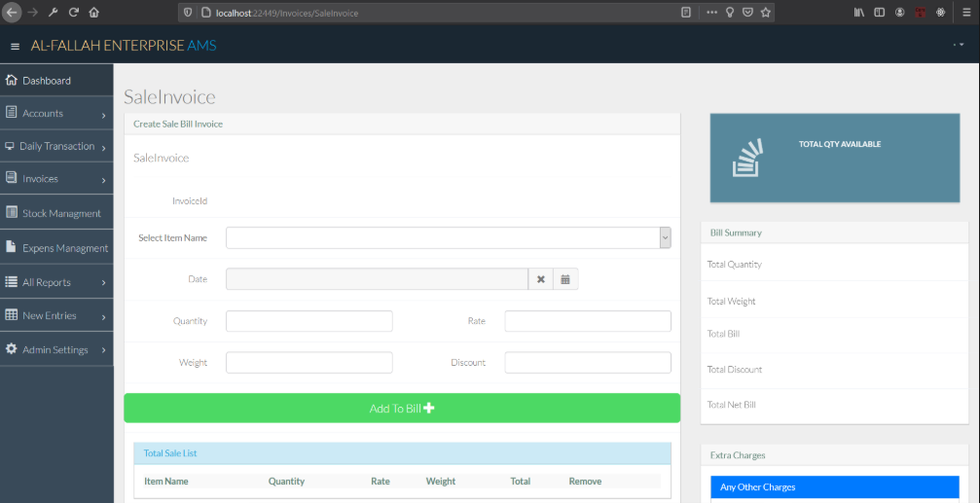Go to Stock Managment in sidebar

click(x=60, y=213)
